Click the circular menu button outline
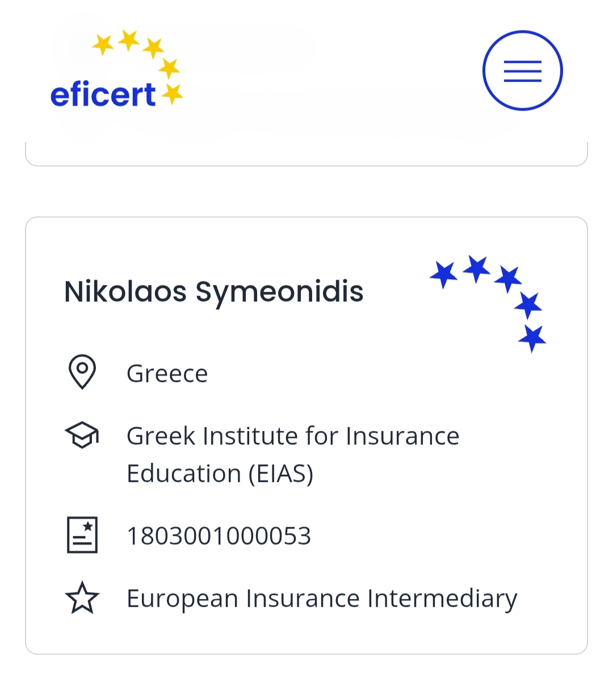Viewport: 613px width, 700px height. tap(522, 70)
